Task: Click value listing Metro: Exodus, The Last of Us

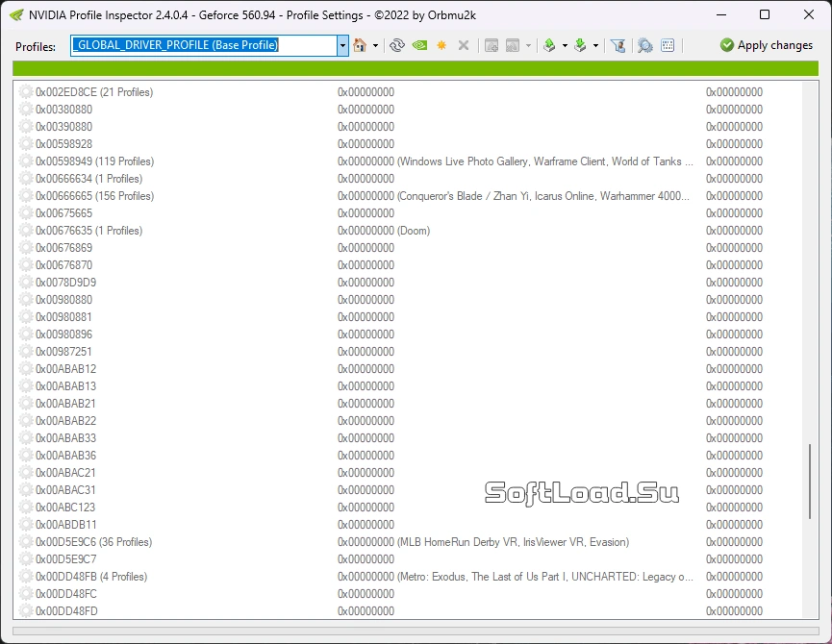Action: [x=516, y=576]
